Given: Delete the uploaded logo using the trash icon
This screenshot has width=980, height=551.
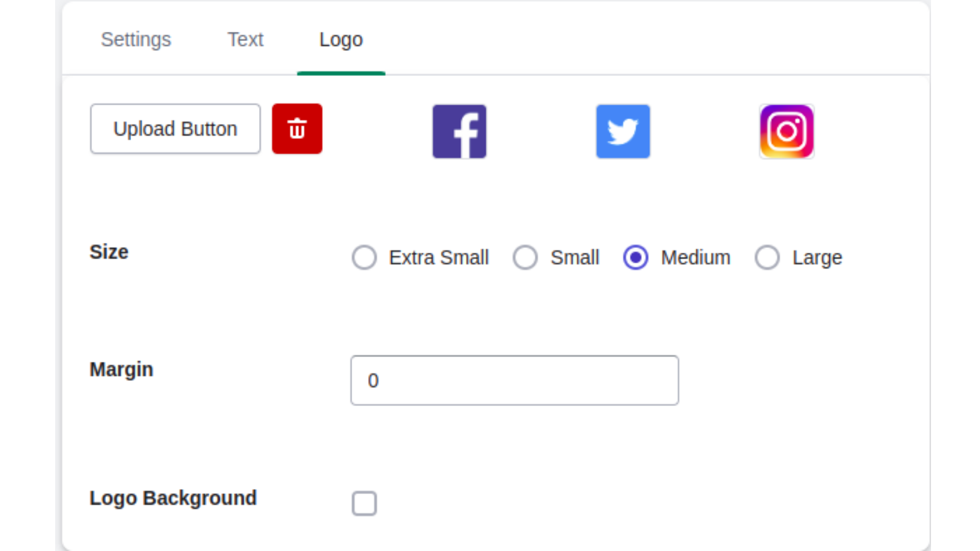Looking at the screenshot, I should click(x=297, y=129).
